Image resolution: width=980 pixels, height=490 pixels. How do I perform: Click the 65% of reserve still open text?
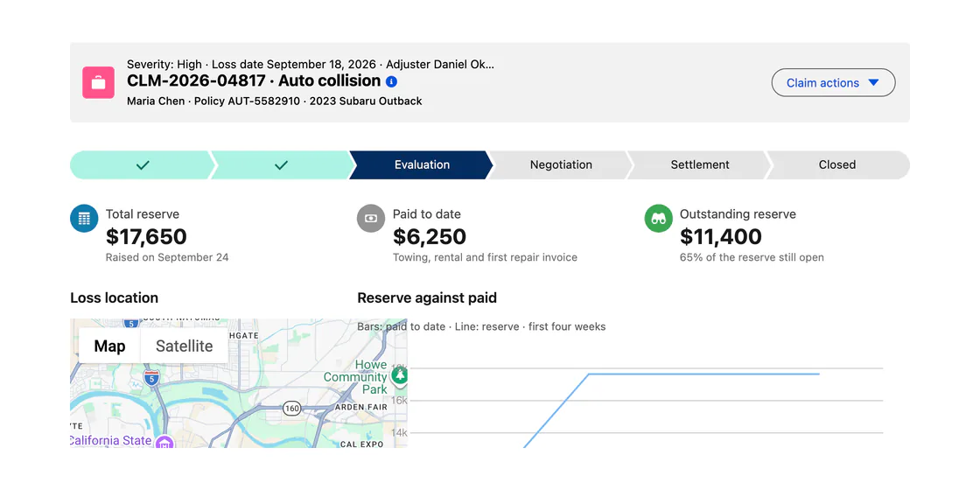(x=752, y=257)
